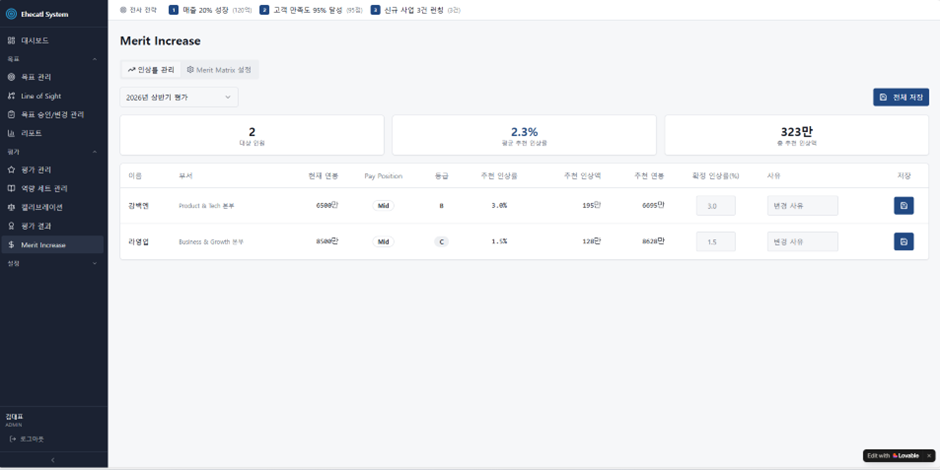Expand the 설정 sidebar section

click(x=95, y=263)
